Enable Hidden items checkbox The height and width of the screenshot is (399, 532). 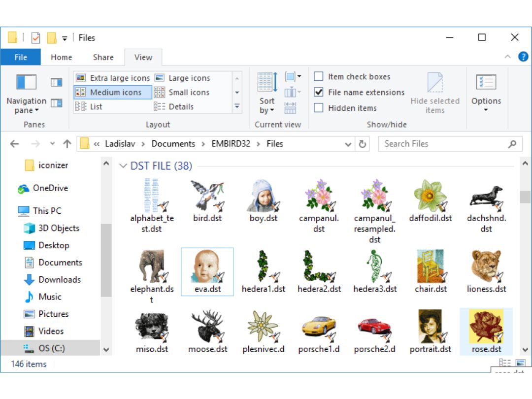[x=319, y=108]
